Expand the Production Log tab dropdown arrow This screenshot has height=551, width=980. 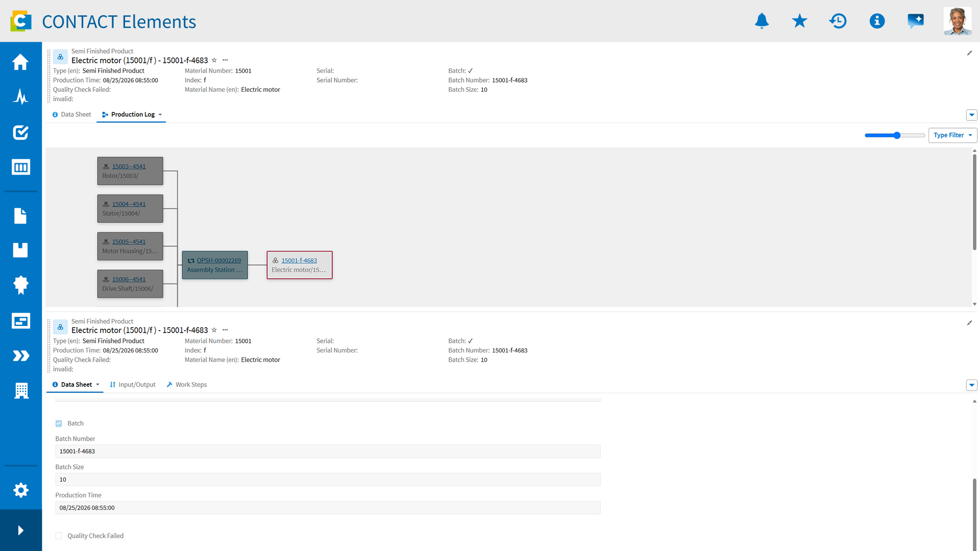160,115
